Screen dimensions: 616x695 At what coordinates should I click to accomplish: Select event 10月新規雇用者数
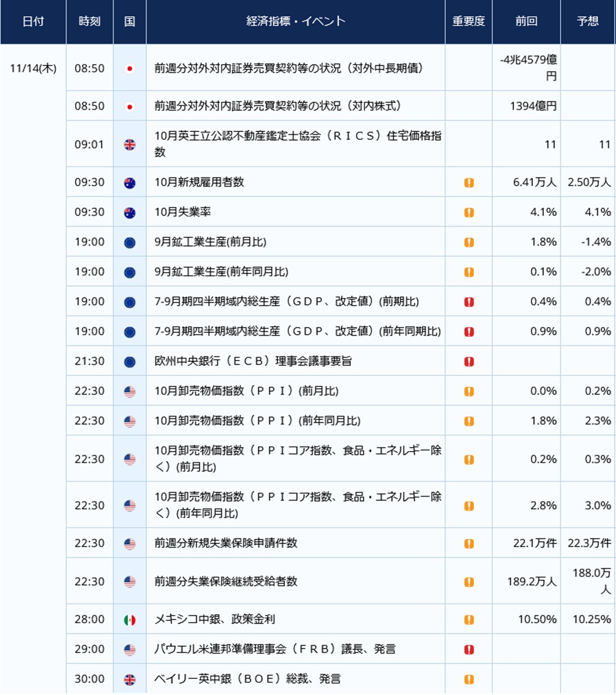coord(199,182)
